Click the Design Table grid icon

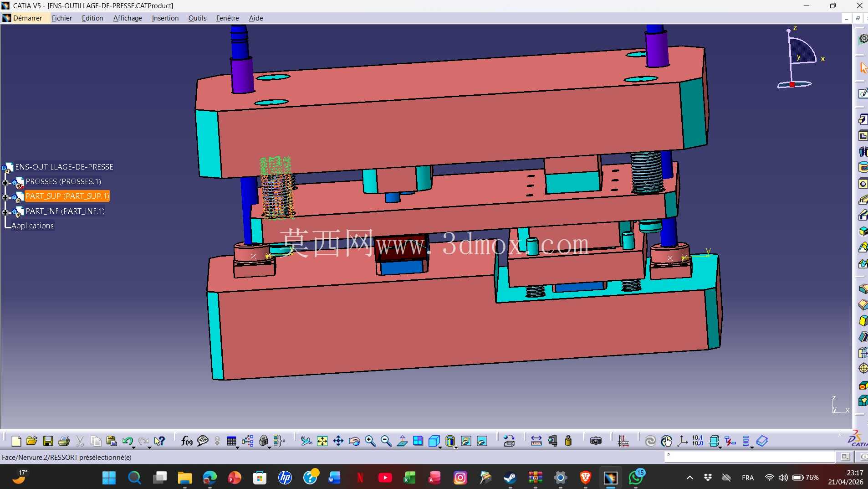tap(231, 441)
